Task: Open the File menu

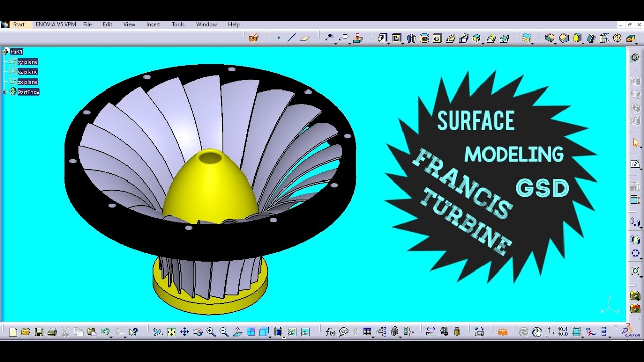Action: (x=87, y=24)
